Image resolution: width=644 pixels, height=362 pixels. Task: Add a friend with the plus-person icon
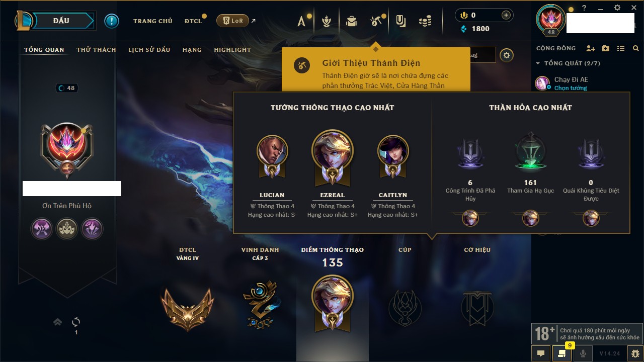click(x=591, y=48)
